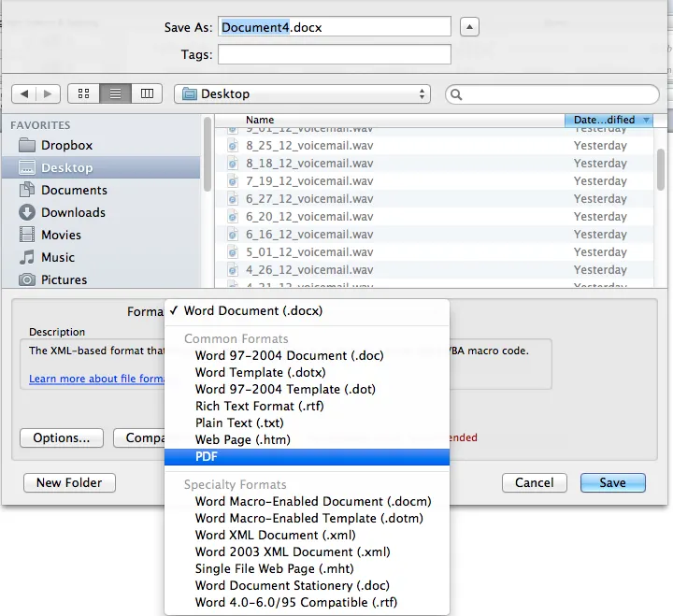Choose Word 97-2004 Document (.doc)
The width and height of the screenshot is (673, 616).
pyautogui.click(x=307, y=355)
